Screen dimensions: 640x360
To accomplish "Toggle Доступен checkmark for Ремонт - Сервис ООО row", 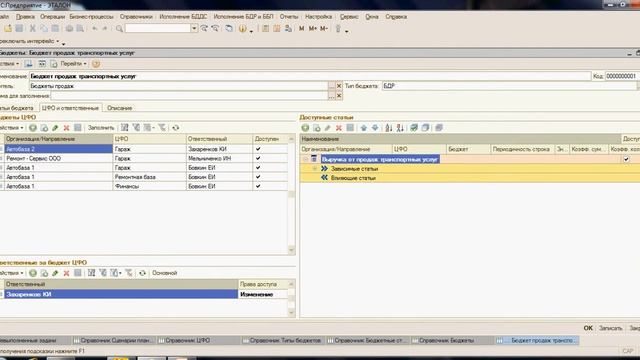I will coord(258,158).
